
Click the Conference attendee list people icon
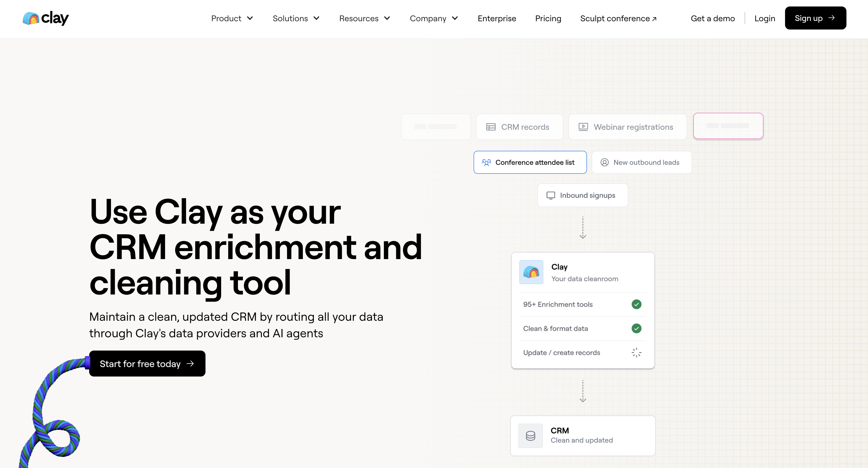coord(486,163)
